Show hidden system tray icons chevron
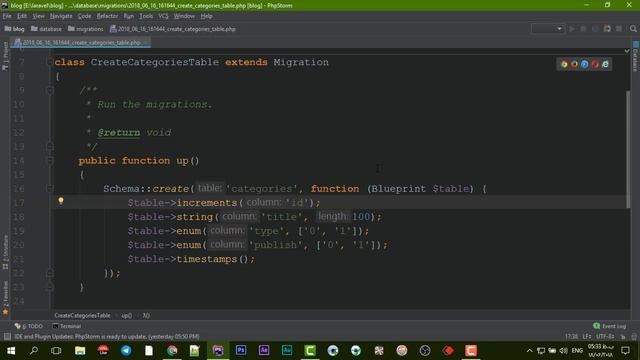Screen dimensions: 640x360 (x=529, y=351)
